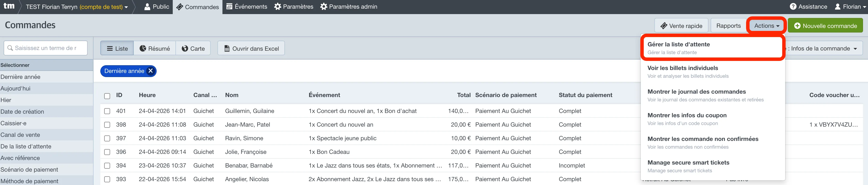Click the plus icon on Nouvelle commande

point(797,26)
